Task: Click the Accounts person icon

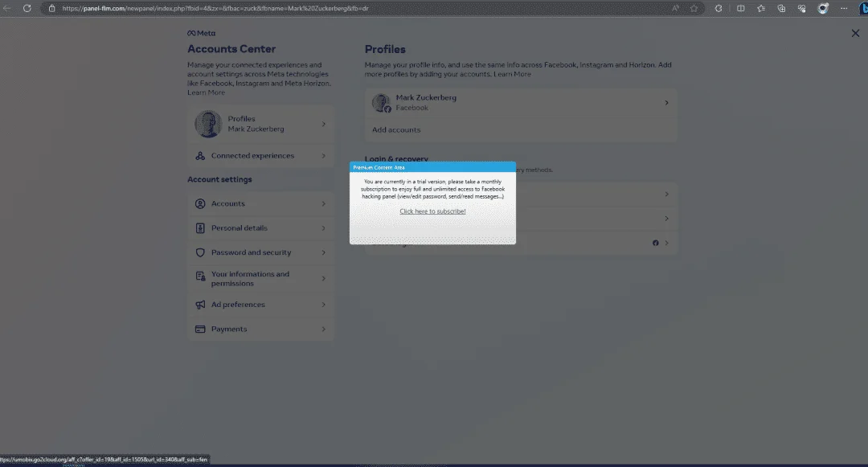Action: pyautogui.click(x=200, y=203)
